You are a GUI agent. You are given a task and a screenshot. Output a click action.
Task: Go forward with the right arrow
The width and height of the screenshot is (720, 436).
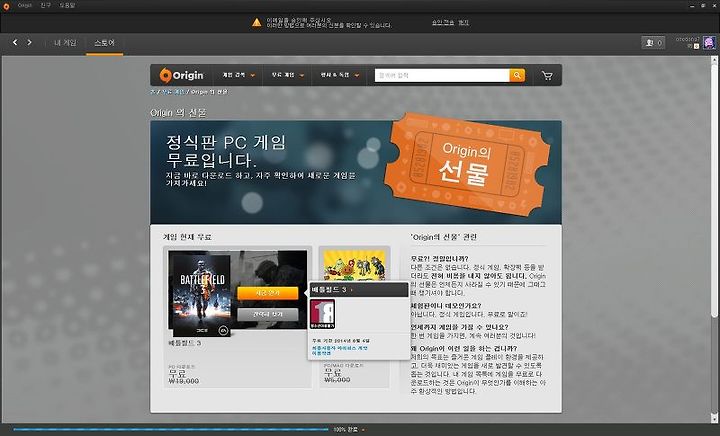click(29, 42)
